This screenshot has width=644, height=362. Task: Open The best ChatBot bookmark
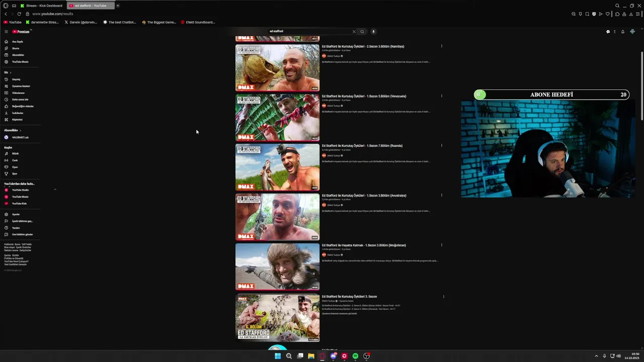click(120, 22)
